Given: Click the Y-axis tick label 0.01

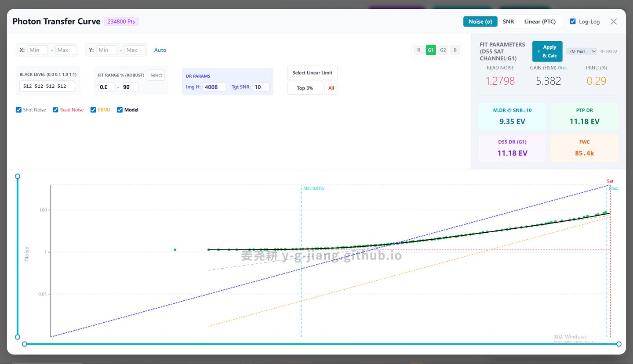Looking at the screenshot, I should point(42,294).
